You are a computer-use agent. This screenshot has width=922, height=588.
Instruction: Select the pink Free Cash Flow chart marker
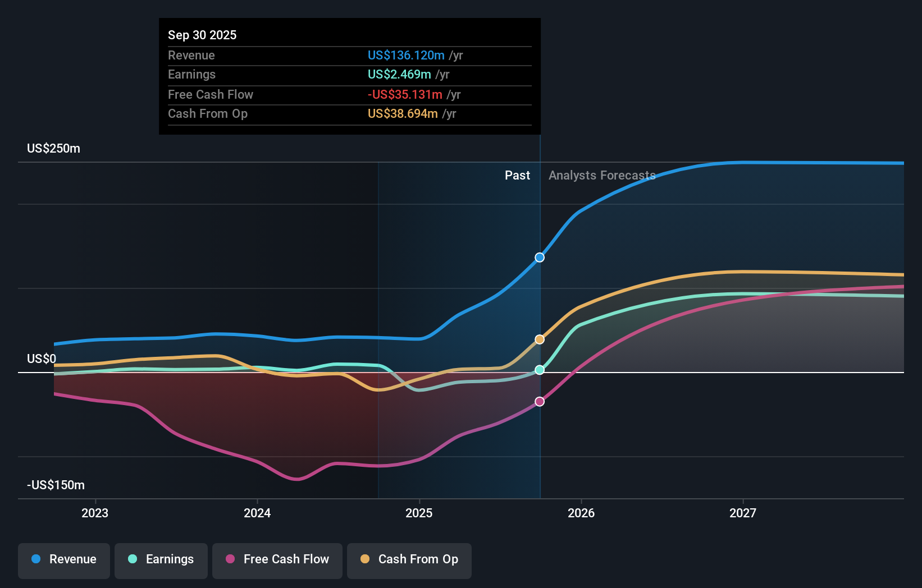pyautogui.click(x=539, y=401)
